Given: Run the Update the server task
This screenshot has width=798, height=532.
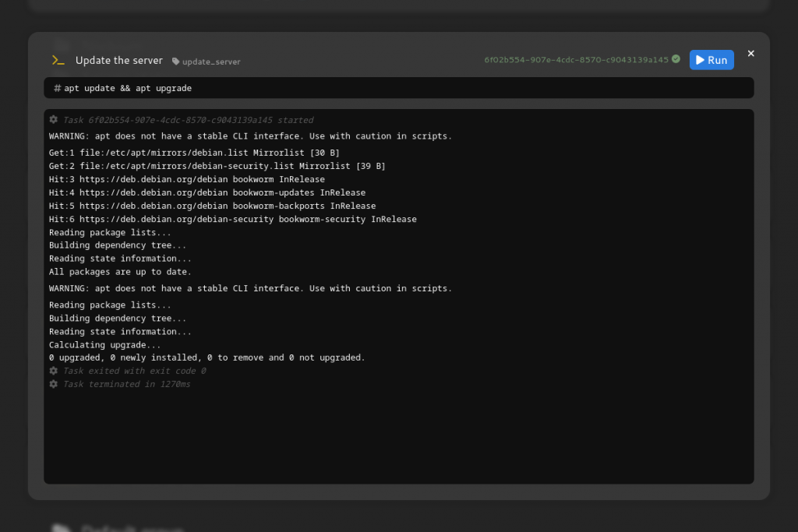Looking at the screenshot, I should pyautogui.click(x=711, y=60).
